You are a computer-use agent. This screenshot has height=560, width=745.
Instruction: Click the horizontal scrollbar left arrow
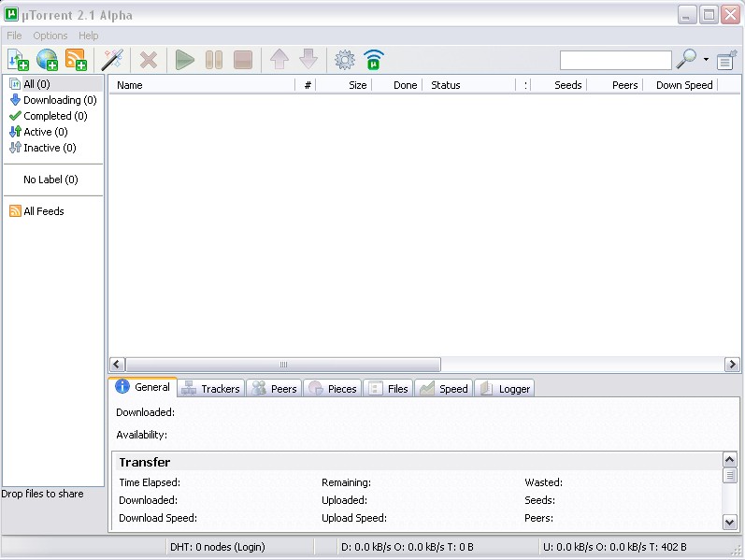tap(118, 365)
